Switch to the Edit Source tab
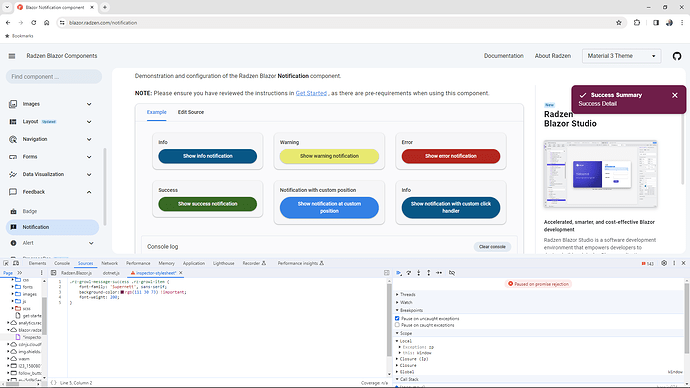 pos(191,112)
